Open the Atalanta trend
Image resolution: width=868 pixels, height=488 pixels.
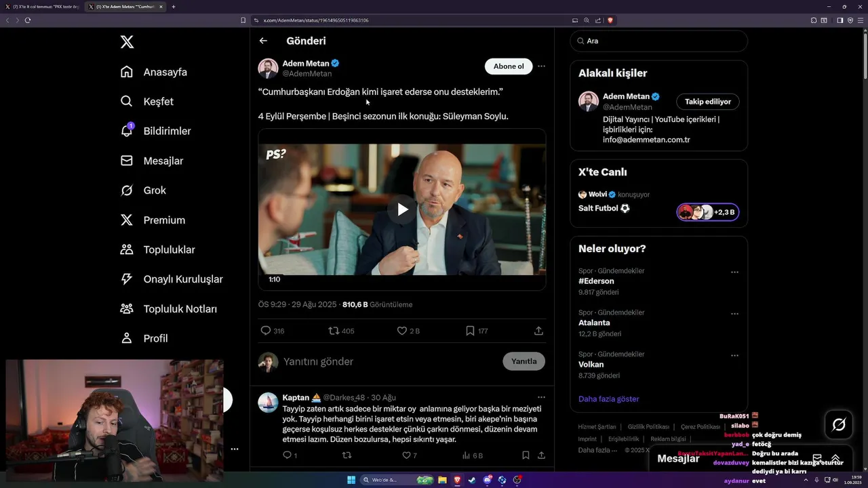tap(594, 323)
